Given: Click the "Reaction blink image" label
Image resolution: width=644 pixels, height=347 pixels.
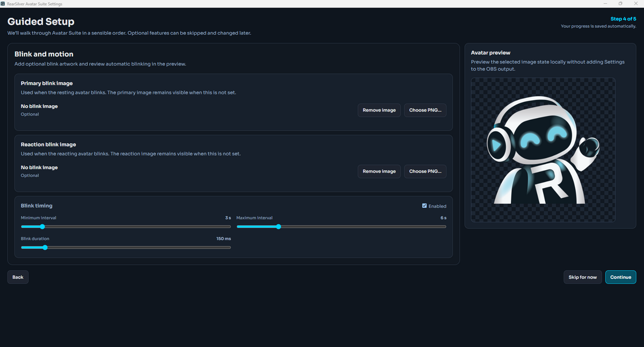Looking at the screenshot, I should (x=48, y=144).
